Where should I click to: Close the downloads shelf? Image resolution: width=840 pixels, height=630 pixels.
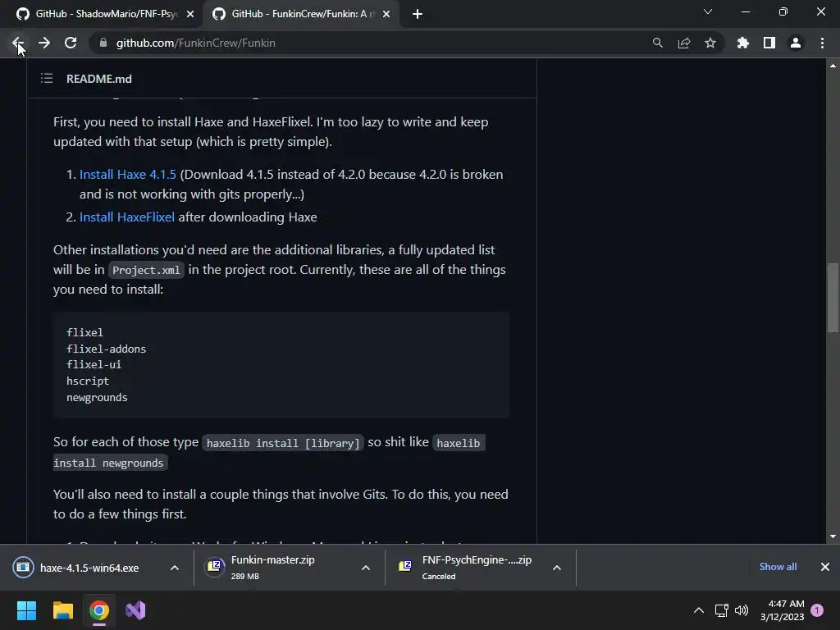(x=825, y=567)
